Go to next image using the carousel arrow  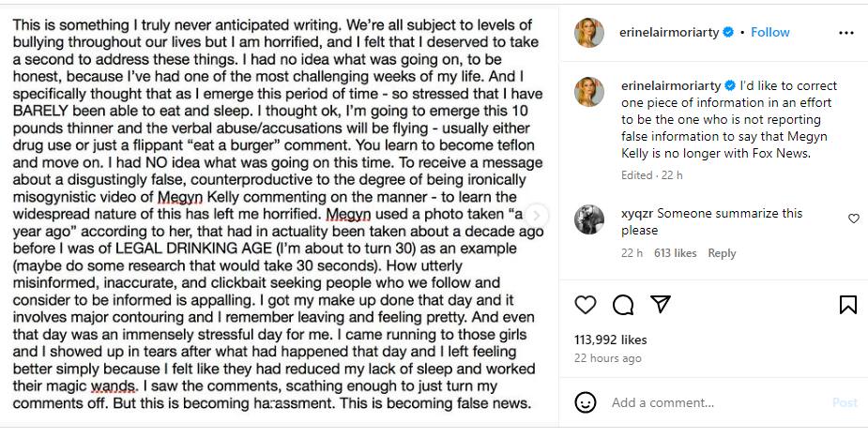(x=537, y=215)
